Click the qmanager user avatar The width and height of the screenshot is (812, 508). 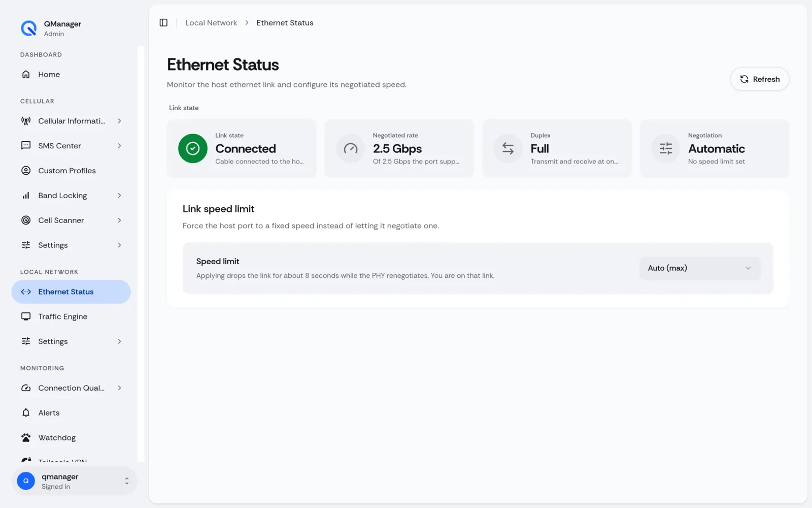click(26, 481)
